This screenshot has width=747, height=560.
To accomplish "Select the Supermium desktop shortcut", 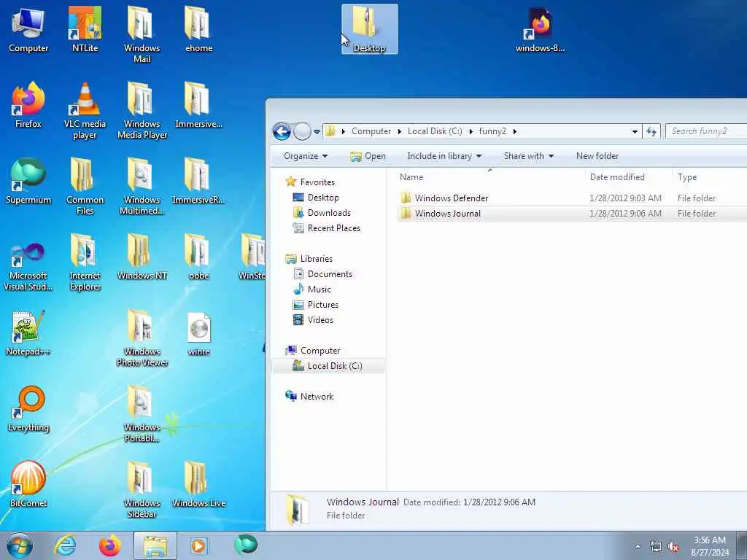I will (x=28, y=182).
